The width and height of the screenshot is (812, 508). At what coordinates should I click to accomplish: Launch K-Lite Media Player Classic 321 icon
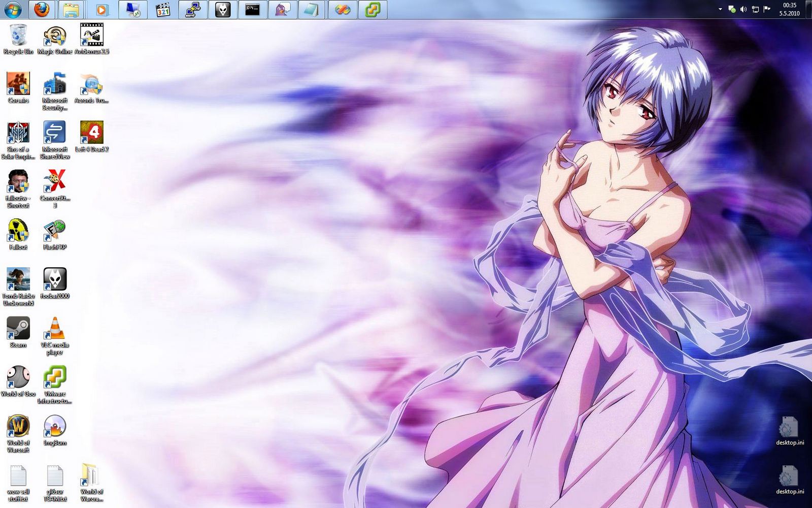162,9
